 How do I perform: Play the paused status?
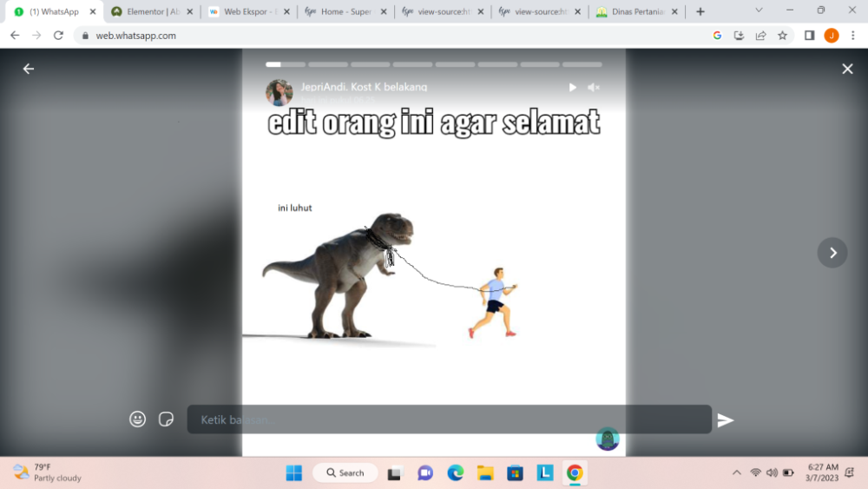(x=572, y=88)
